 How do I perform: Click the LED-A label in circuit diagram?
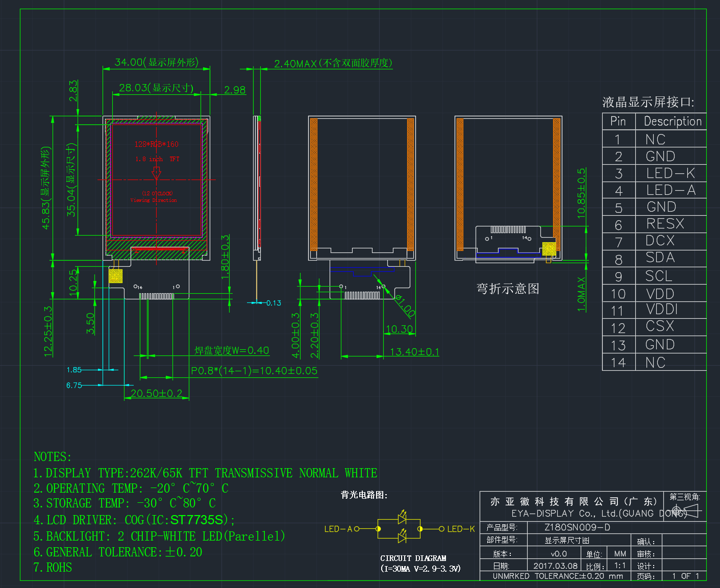coord(338,529)
